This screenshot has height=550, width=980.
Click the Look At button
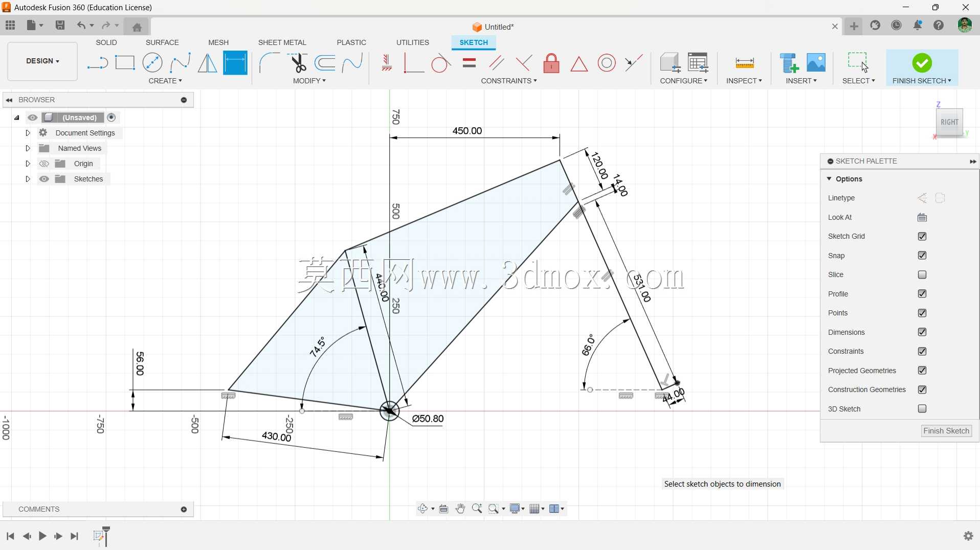[922, 217]
